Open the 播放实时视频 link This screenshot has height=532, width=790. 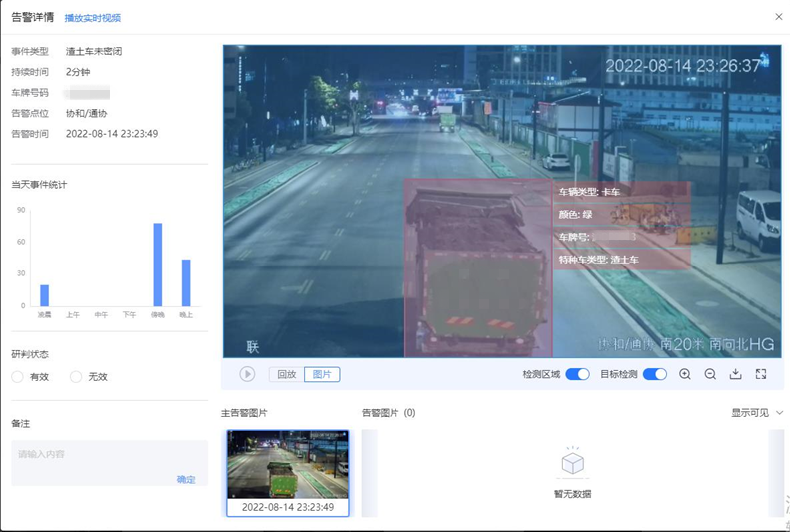coord(93,18)
